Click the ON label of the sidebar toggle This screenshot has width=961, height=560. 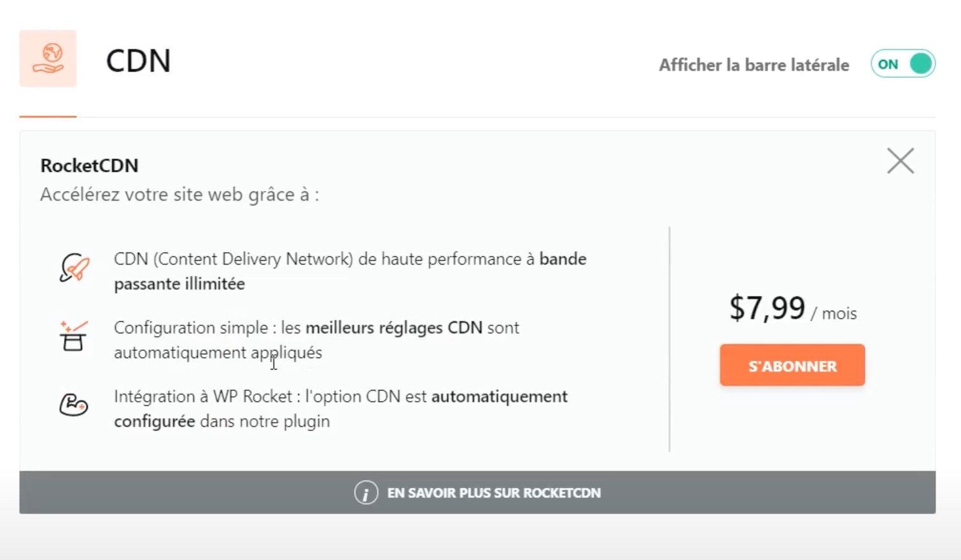(888, 64)
